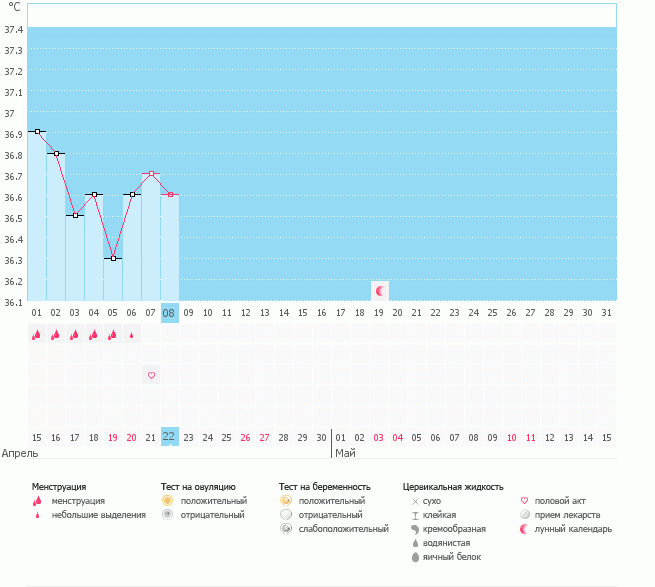Select the temperature point at 36.9 on day 01
The height and width of the screenshot is (587, 655).
[x=37, y=131]
